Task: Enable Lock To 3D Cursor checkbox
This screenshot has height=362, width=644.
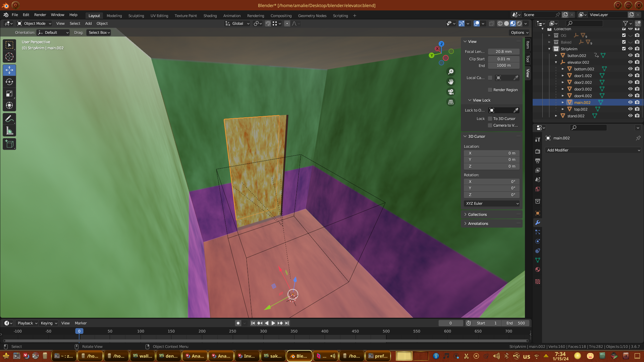Action: pos(490,119)
